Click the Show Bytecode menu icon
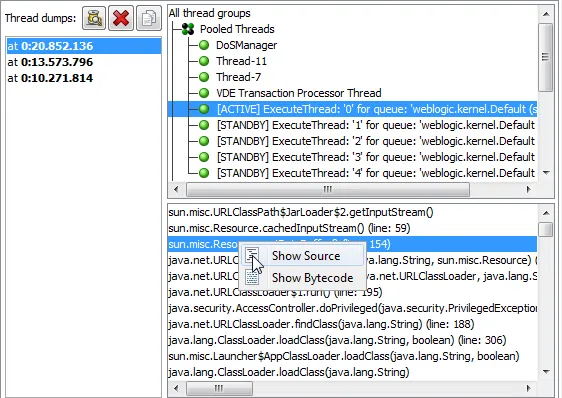The height and width of the screenshot is (398, 562). (252, 278)
